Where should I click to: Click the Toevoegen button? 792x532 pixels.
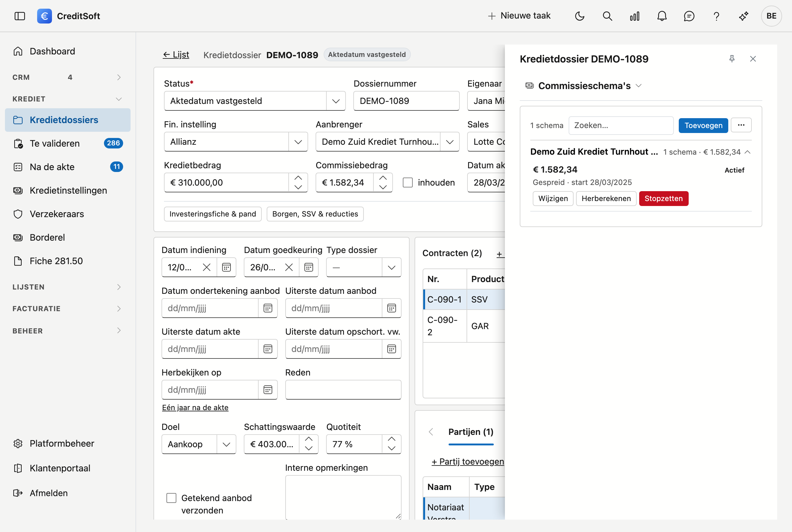(703, 126)
